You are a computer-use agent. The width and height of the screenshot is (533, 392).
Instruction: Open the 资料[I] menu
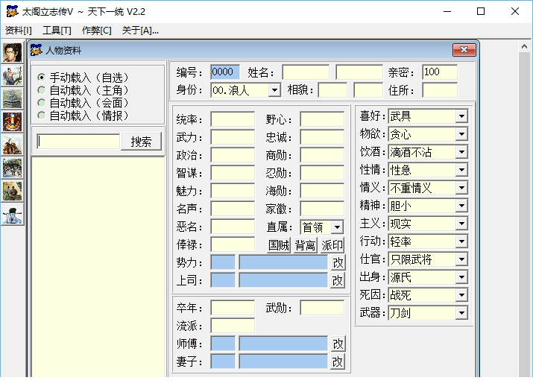19,31
